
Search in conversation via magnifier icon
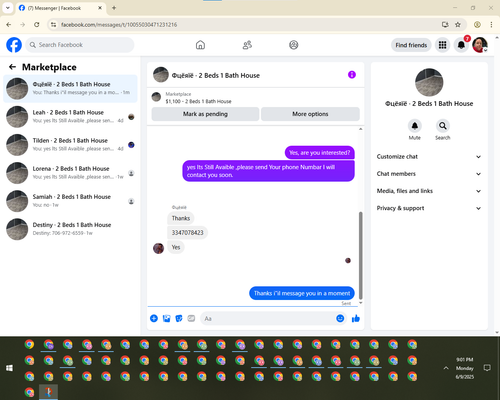[x=443, y=126]
